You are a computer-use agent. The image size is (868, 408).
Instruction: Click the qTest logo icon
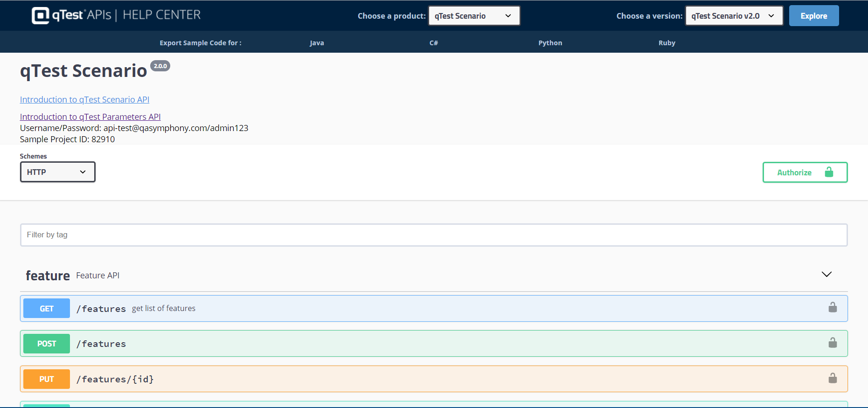pos(41,15)
